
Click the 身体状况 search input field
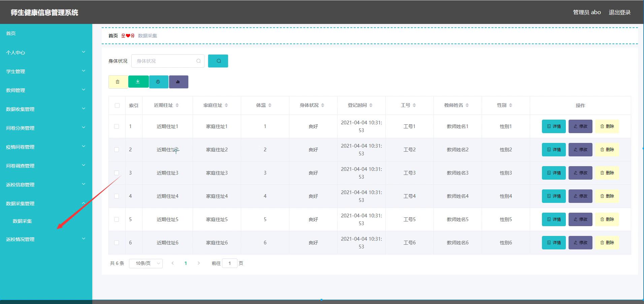pyautogui.click(x=165, y=61)
